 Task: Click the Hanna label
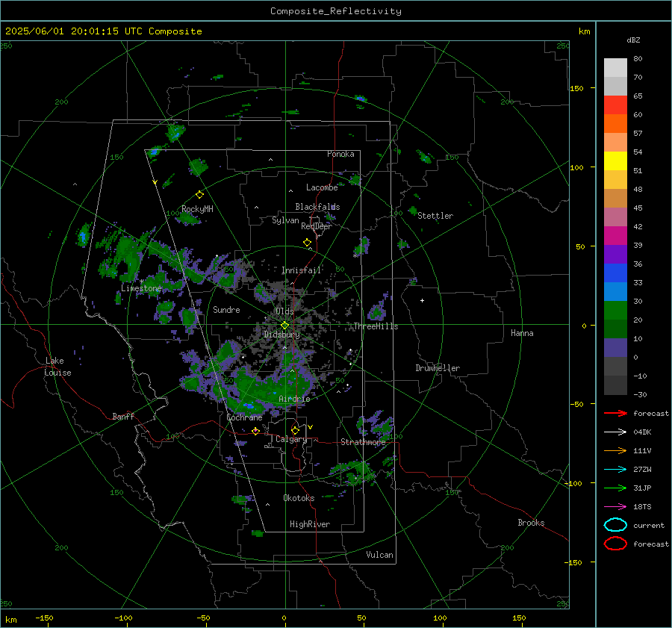pos(522,333)
